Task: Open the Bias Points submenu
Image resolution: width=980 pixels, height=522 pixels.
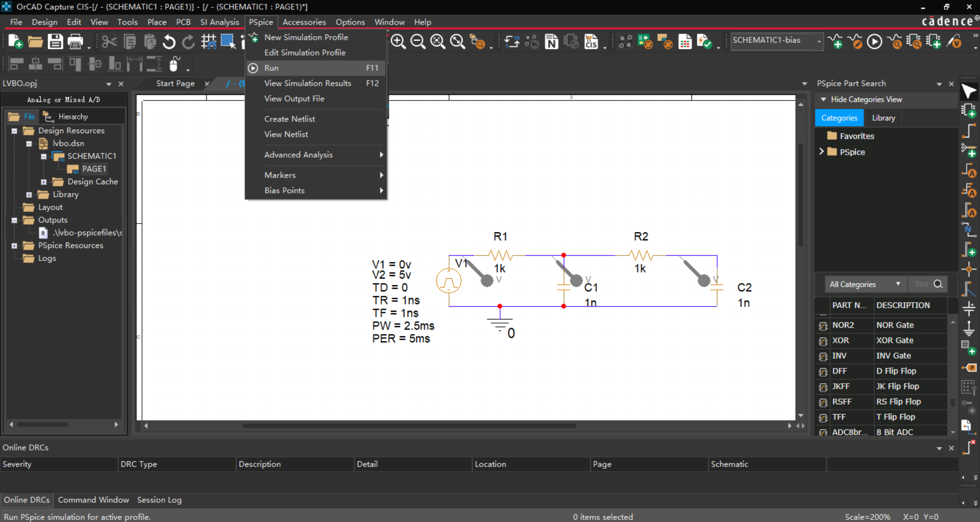Action: 316,190
